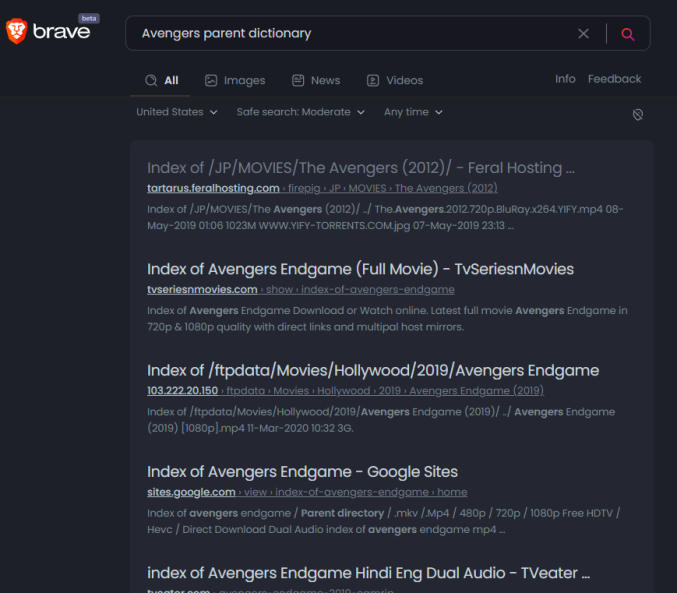The image size is (677, 593).
Task: Click the ftpdata Movies Hollywood 2019 result title
Action: coord(373,371)
